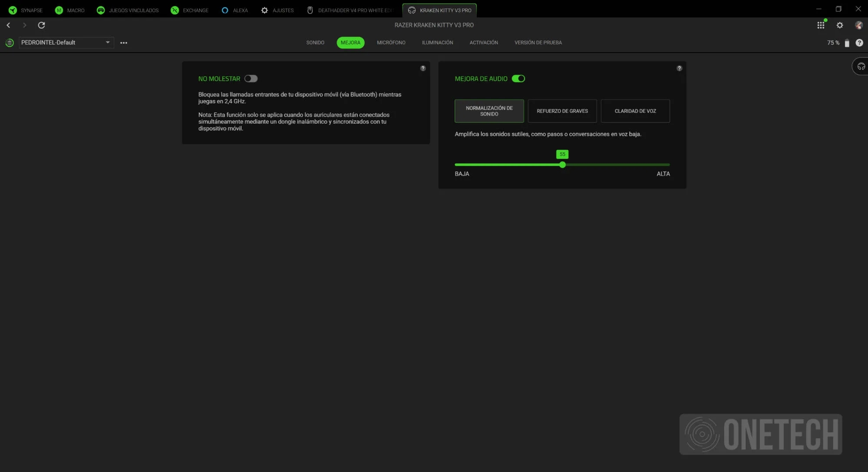Open the Iluminación section
The width and height of the screenshot is (868, 472).
click(437, 43)
